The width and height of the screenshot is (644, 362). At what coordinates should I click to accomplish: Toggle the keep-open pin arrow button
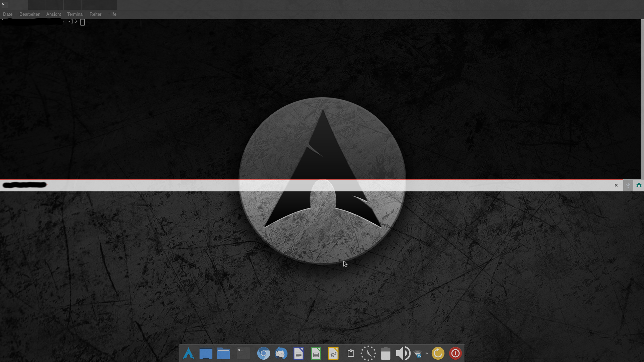coord(628,185)
